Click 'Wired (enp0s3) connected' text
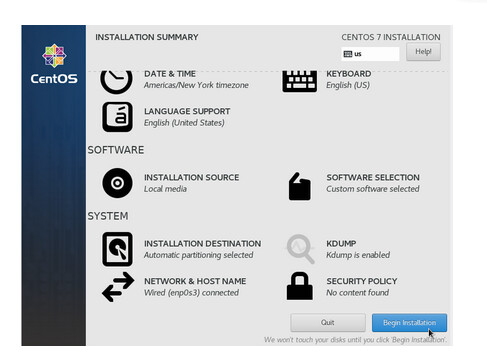This screenshot has height=361, width=487. [x=191, y=293]
